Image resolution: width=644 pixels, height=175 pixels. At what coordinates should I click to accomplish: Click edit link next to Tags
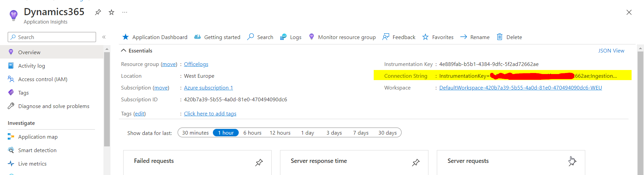tap(139, 114)
